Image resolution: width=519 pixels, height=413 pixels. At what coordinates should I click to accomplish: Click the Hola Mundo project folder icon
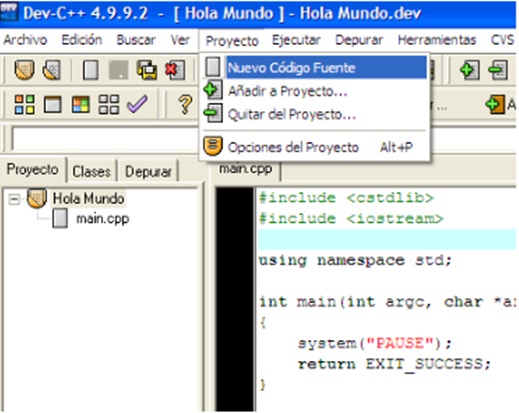tap(37, 198)
